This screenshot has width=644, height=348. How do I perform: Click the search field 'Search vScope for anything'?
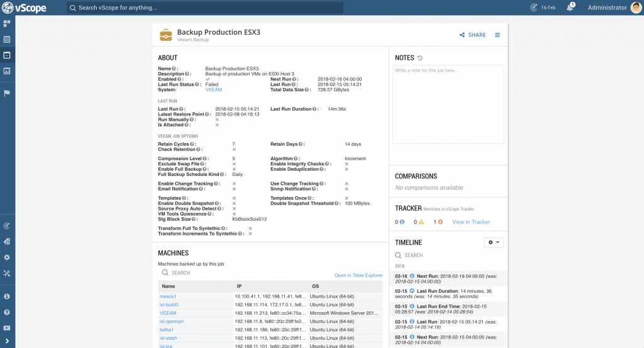(205, 8)
